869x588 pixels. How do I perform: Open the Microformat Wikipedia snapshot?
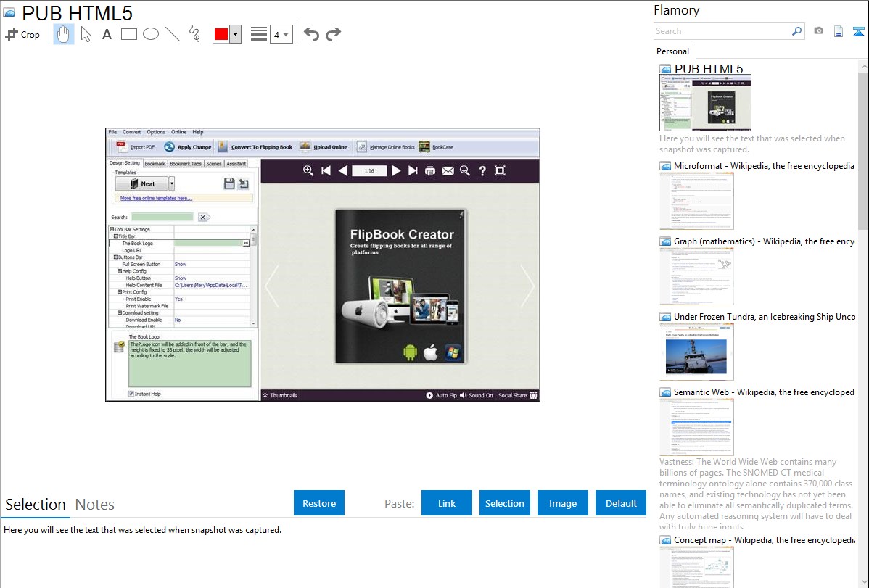764,166
